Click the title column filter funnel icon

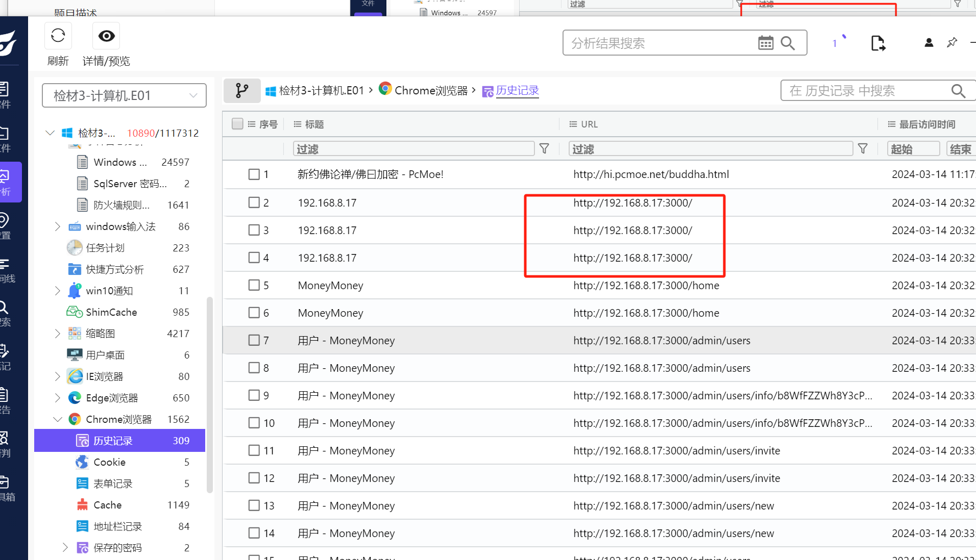point(544,148)
